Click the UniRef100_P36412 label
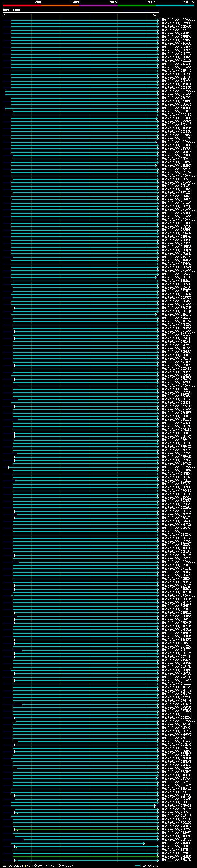The image size is (197, 868). (x=177, y=440)
